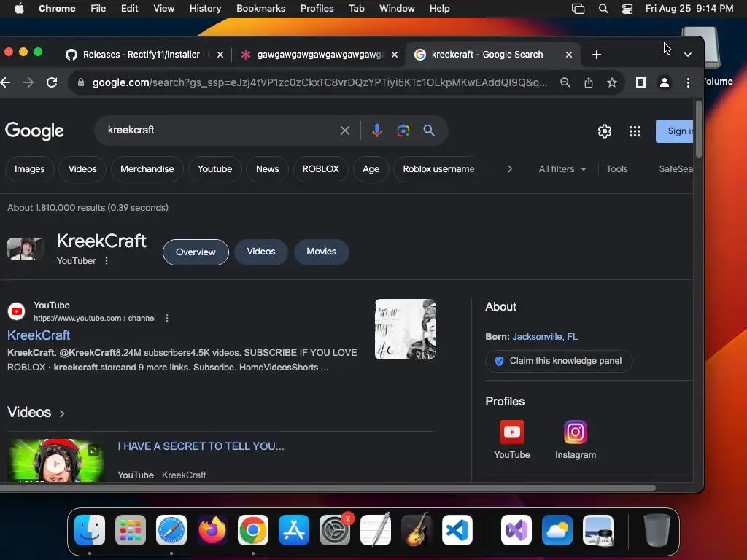
Task: Open GarageBand from the Dock
Action: coord(417,530)
